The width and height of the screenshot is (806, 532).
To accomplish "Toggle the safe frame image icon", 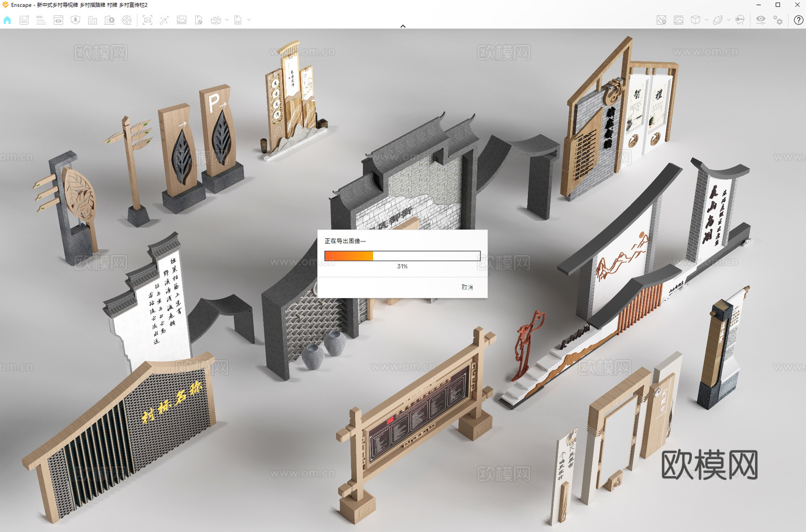I will pyautogui.click(x=678, y=20).
